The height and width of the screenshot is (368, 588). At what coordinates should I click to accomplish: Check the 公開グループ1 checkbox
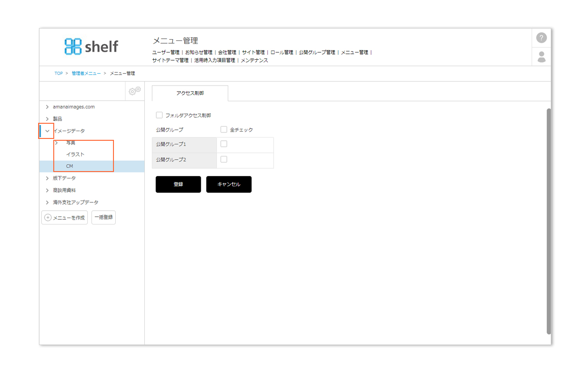click(224, 144)
